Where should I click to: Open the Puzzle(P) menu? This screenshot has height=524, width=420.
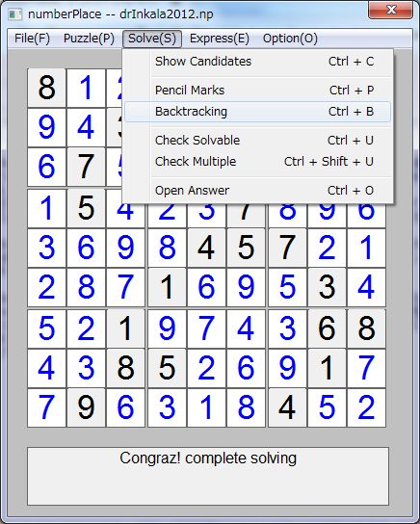click(x=89, y=39)
